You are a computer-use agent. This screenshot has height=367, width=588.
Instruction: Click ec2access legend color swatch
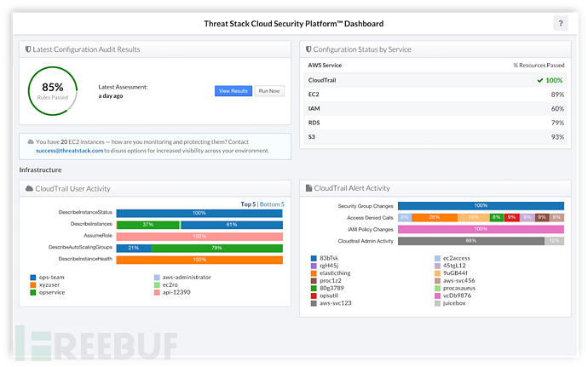[437, 258]
